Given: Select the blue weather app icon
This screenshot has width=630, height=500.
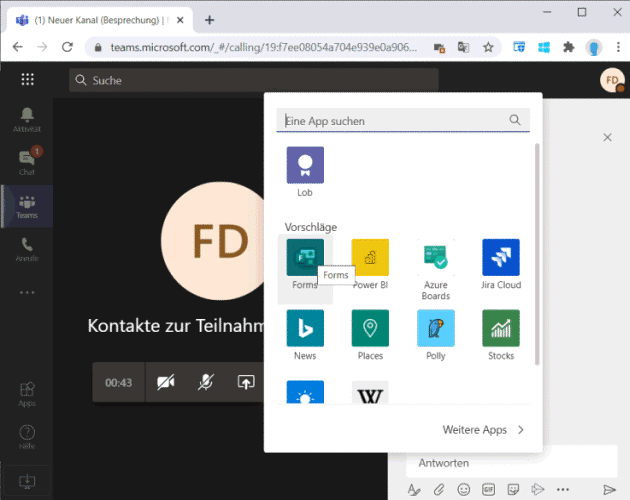Looking at the screenshot, I should coord(305,392).
